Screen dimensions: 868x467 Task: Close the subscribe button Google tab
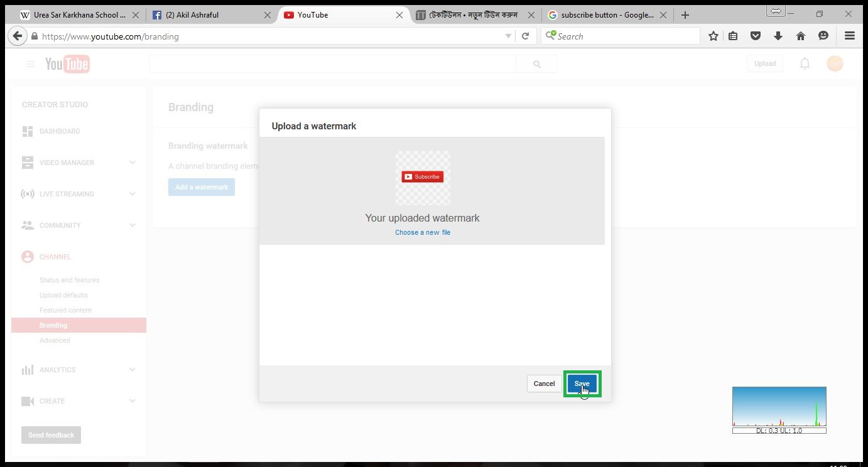coord(663,15)
